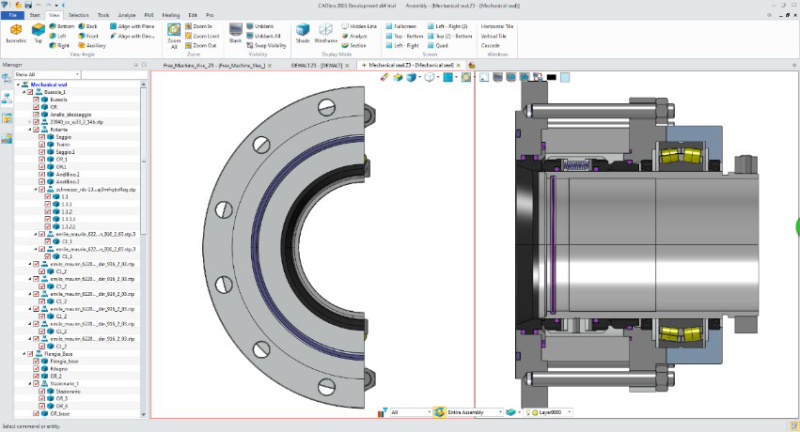
Task: Toggle visibility checkbox for Rotante
Action: [36, 130]
